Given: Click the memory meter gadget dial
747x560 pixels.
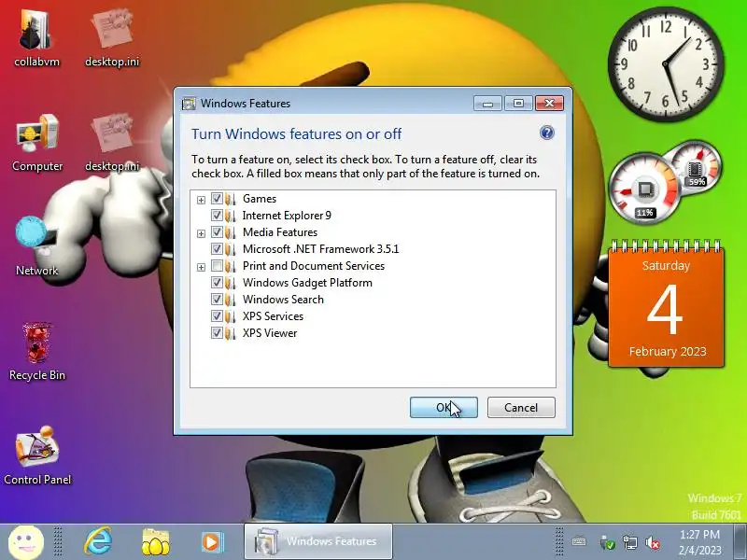Looking at the screenshot, I should pos(696,167).
